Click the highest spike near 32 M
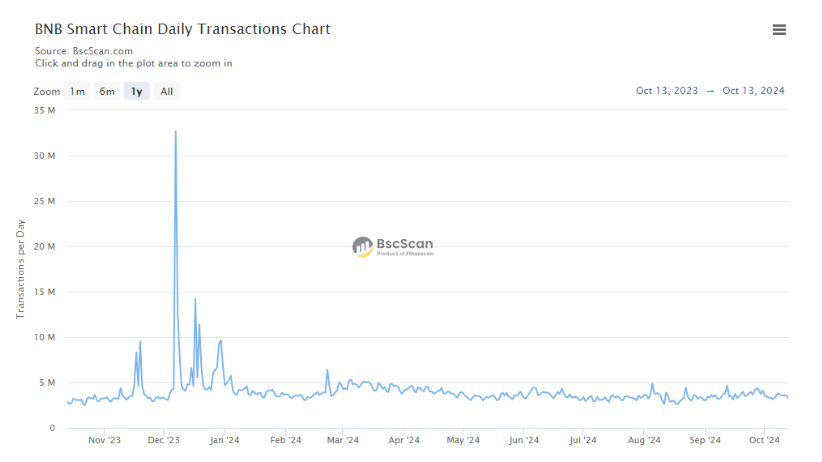 (x=176, y=132)
